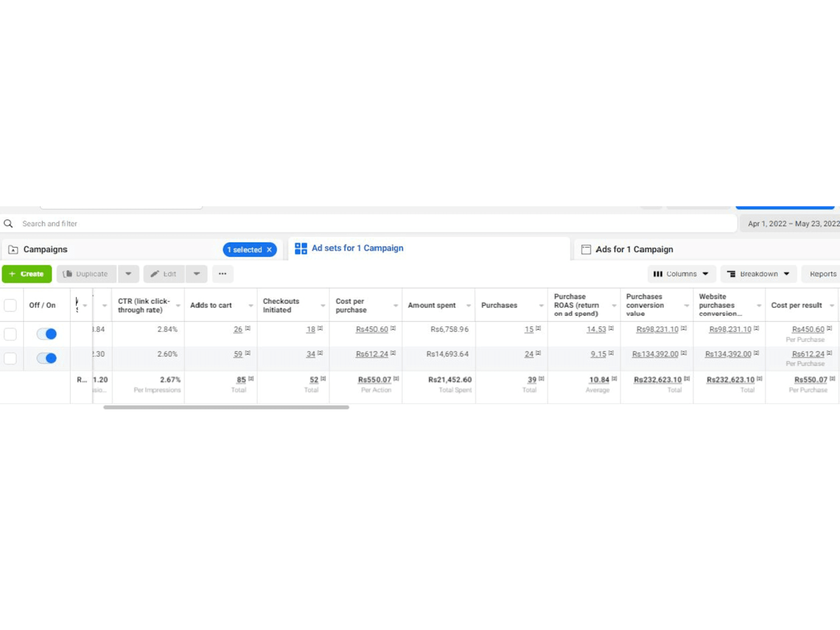Click the info icon beside Rs232,623.10 purchases conversion total
840x630 pixels.
[x=687, y=379]
